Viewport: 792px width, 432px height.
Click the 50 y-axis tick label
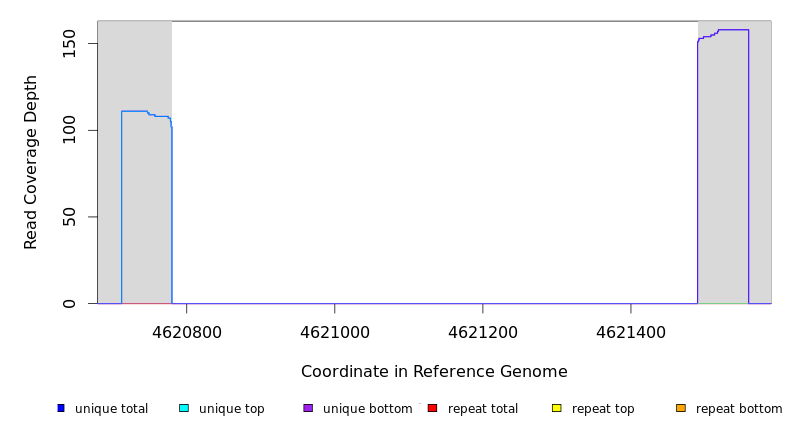[69, 217]
